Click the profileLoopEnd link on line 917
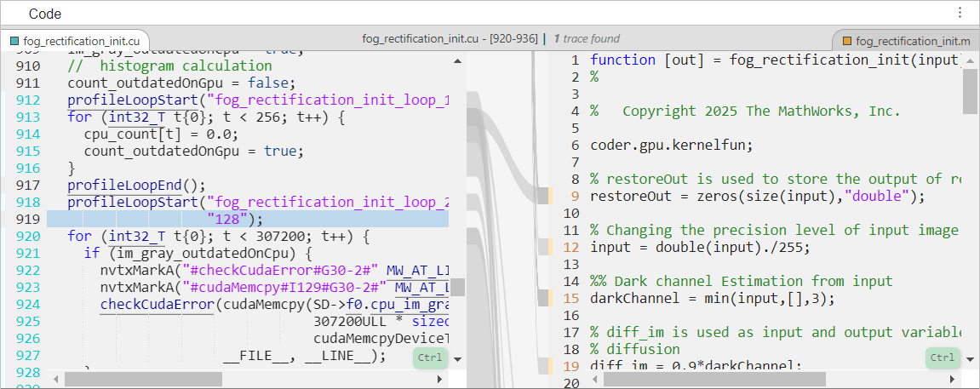980x389 pixels. [124, 186]
